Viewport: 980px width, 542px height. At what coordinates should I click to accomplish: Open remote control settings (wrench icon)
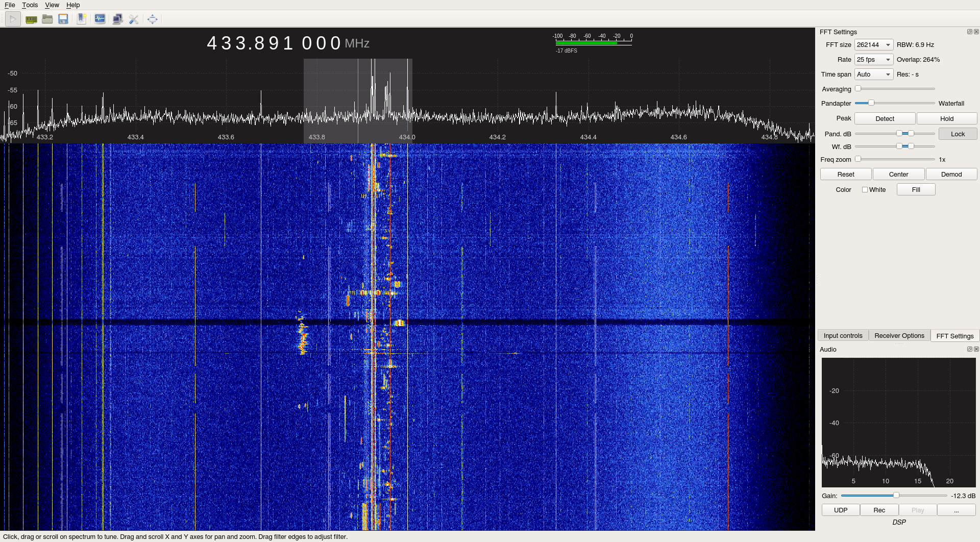[x=134, y=19]
